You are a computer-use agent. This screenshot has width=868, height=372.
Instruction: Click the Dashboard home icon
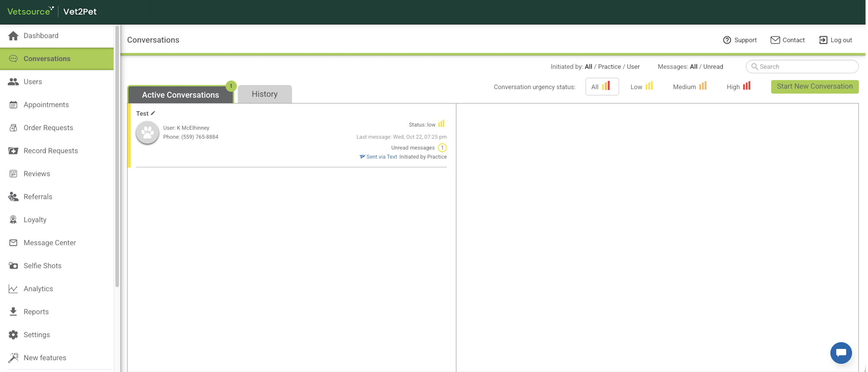tap(13, 36)
